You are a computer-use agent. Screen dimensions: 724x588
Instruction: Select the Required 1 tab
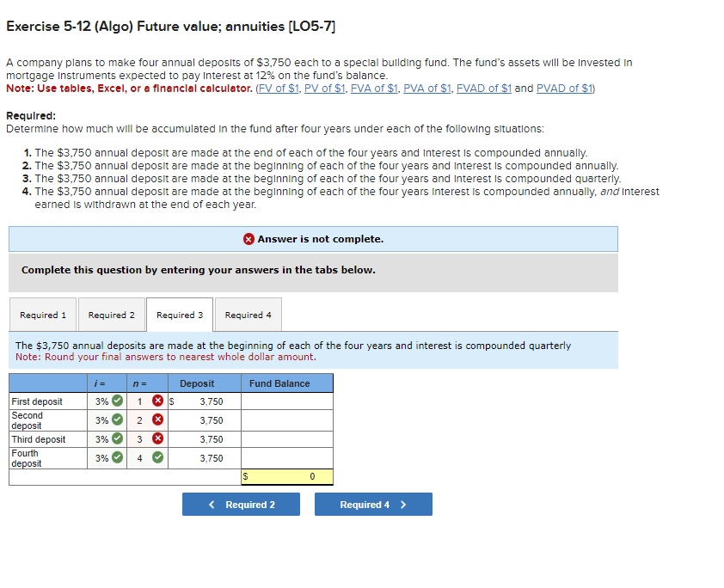(41, 315)
